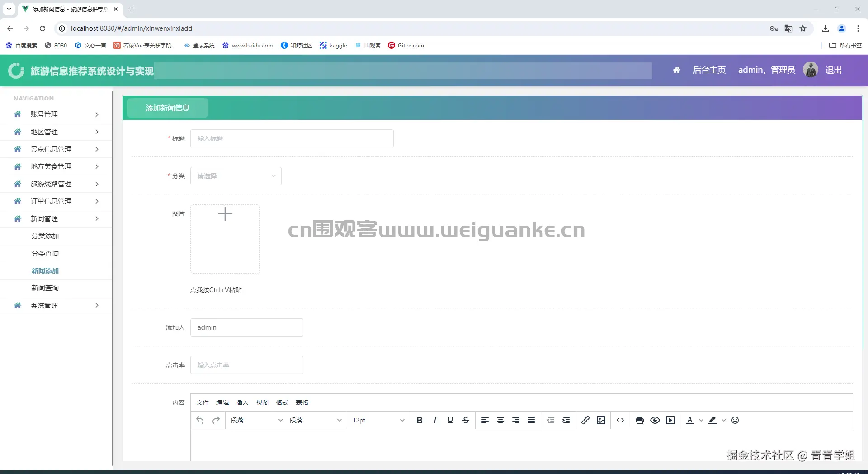Select 新闻添加 submenu item
Viewport: 868px width, 474px height.
[x=45, y=271]
